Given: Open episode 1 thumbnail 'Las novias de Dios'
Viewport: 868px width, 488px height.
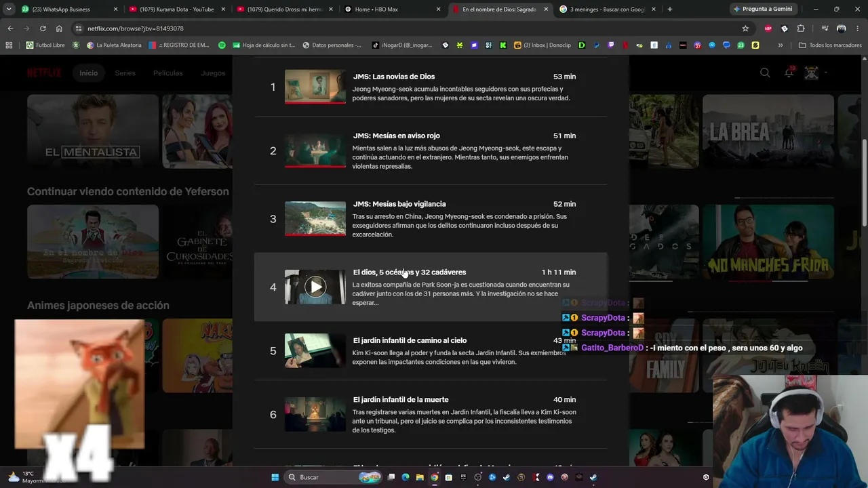Looking at the screenshot, I should 315,87.
